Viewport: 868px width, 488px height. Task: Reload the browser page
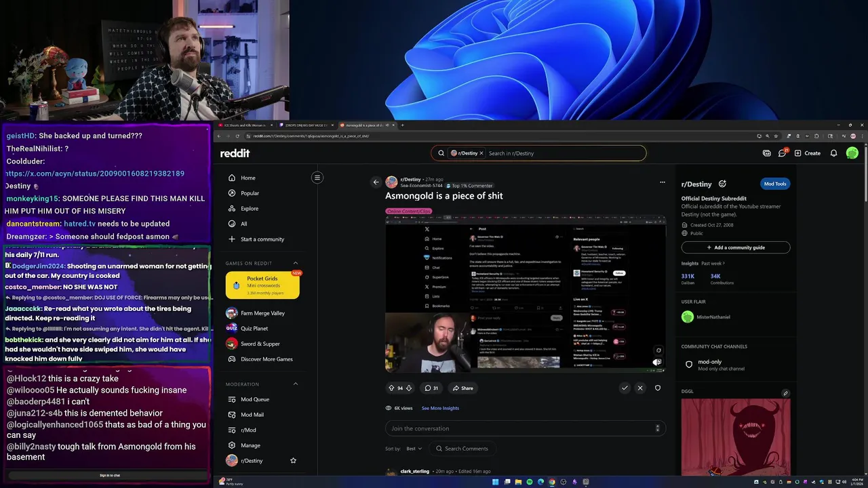[x=238, y=136]
